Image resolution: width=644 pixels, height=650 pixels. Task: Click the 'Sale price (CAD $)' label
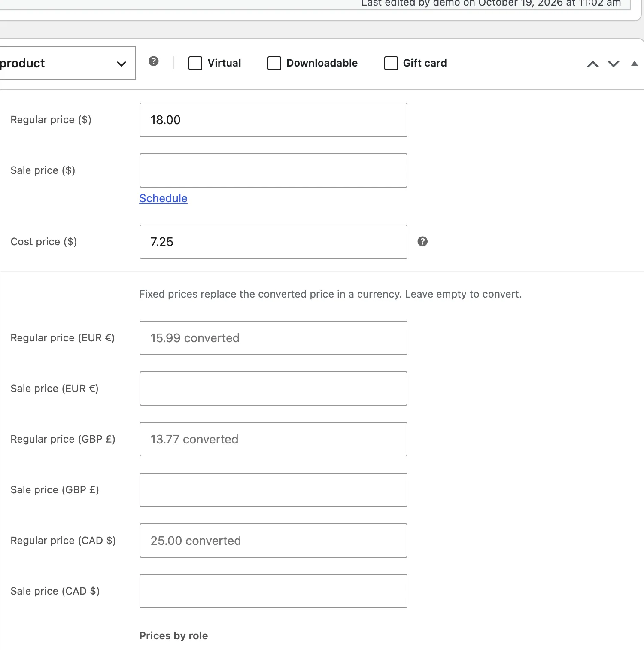click(55, 591)
